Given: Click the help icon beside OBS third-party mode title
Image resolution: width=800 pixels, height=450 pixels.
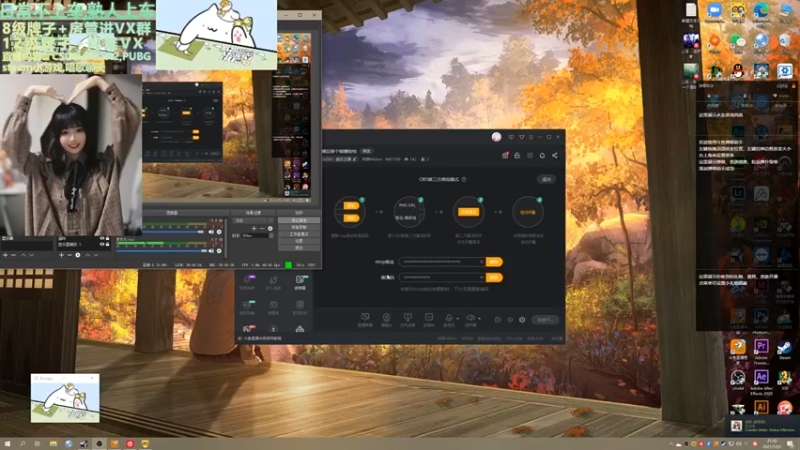Looking at the screenshot, I should [x=464, y=180].
